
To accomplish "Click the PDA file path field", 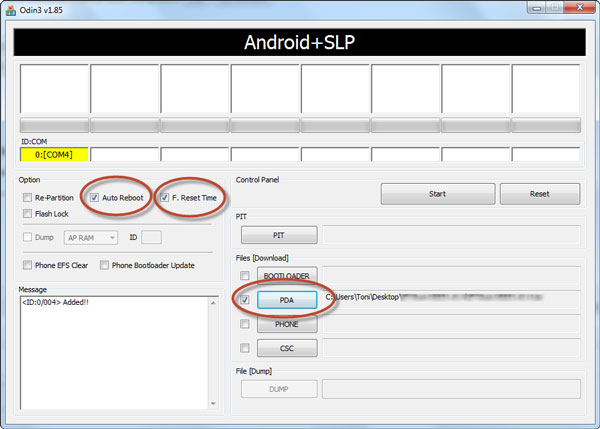I will point(450,299).
